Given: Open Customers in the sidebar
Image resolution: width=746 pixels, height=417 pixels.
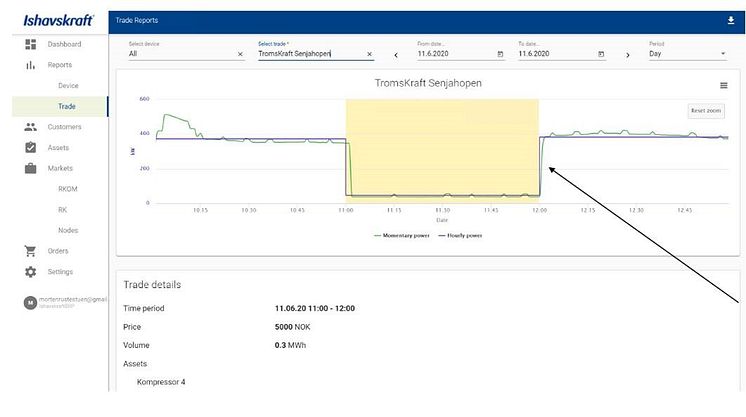Looking at the screenshot, I should (60, 127).
